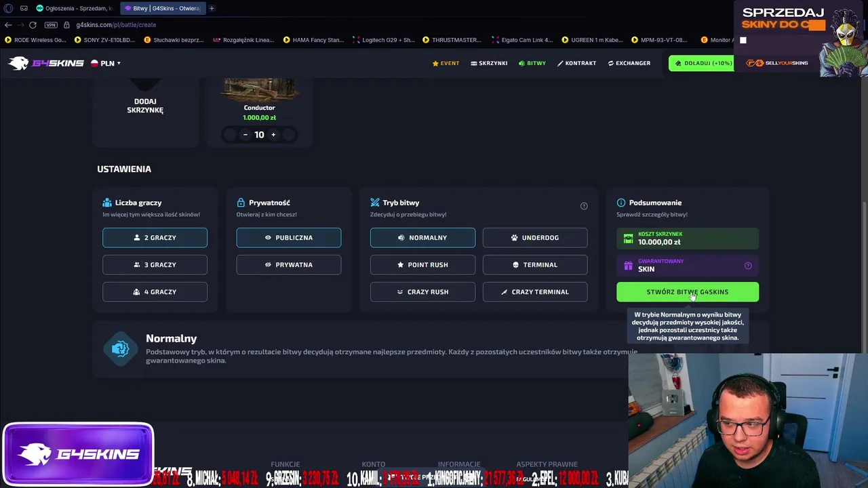Click browser forward arrow
Viewport: 868px width, 488px height.
(20, 25)
